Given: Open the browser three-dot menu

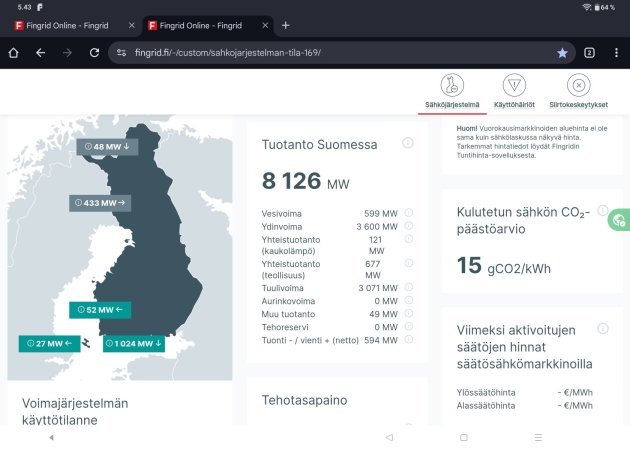Looking at the screenshot, I should pos(616,53).
